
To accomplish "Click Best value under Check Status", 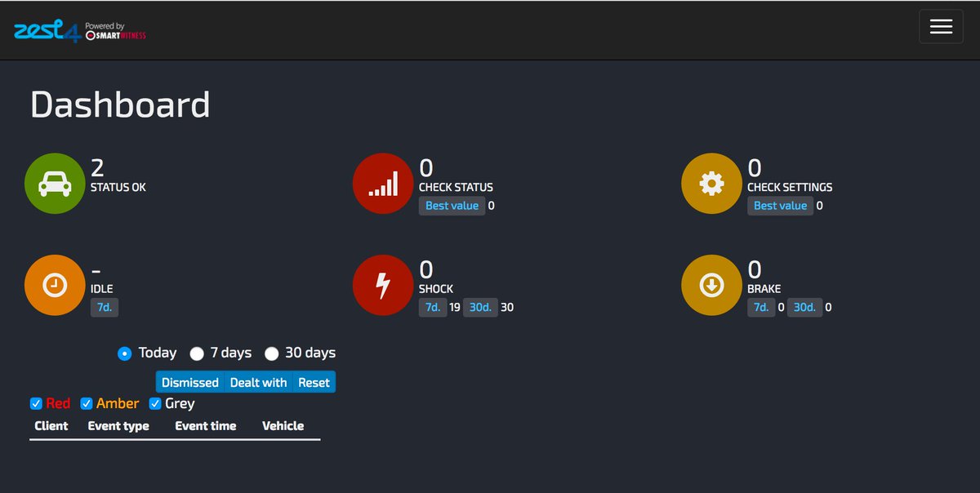I will [452, 206].
